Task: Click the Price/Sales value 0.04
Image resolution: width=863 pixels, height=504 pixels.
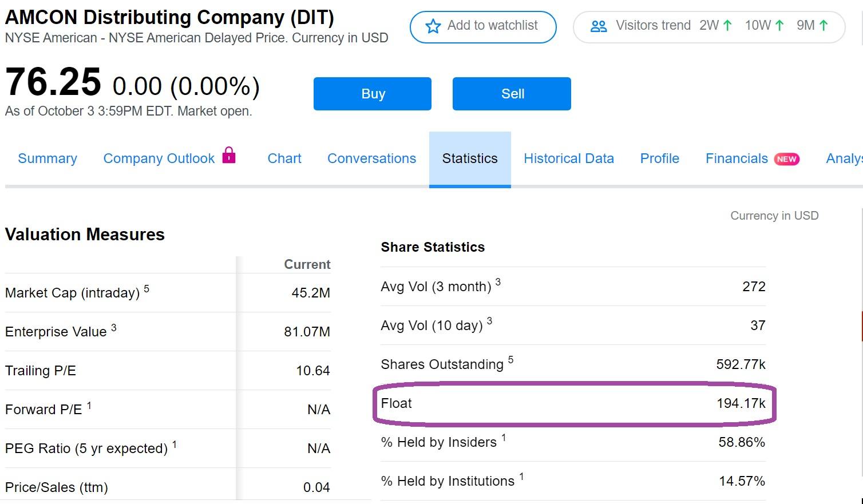Action: pos(316,487)
